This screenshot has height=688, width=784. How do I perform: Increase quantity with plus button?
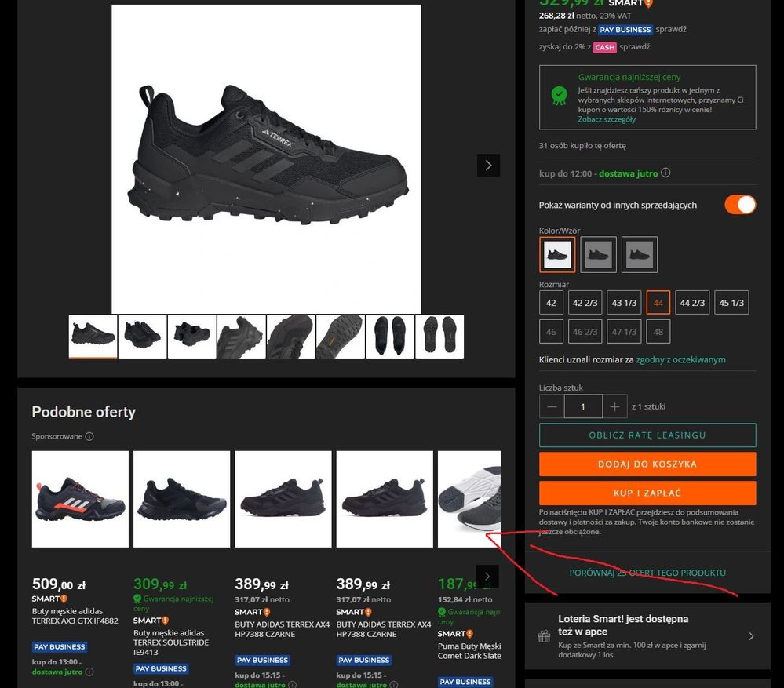(614, 406)
